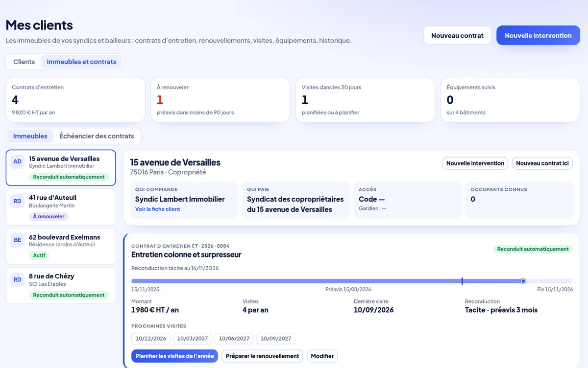Click the Nouveau contrat button
588x368 pixels.
point(457,35)
